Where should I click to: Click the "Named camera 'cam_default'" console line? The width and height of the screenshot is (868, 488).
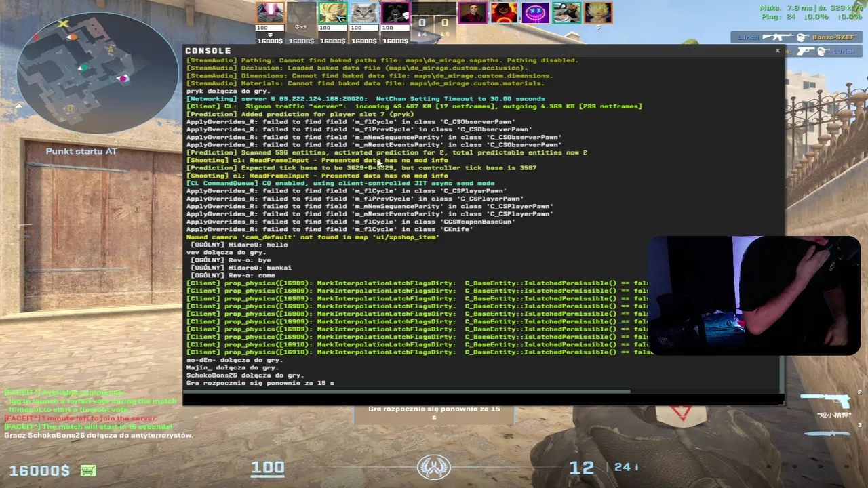[x=313, y=237]
